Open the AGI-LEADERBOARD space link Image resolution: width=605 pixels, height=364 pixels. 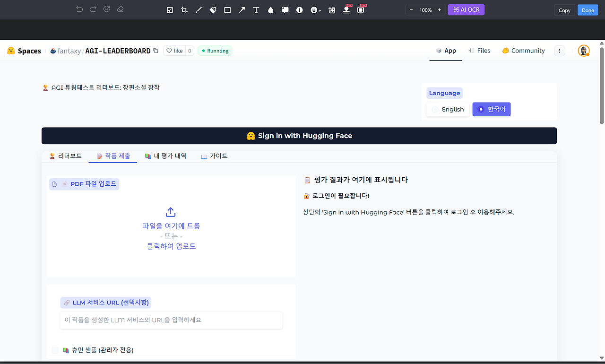click(x=118, y=51)
